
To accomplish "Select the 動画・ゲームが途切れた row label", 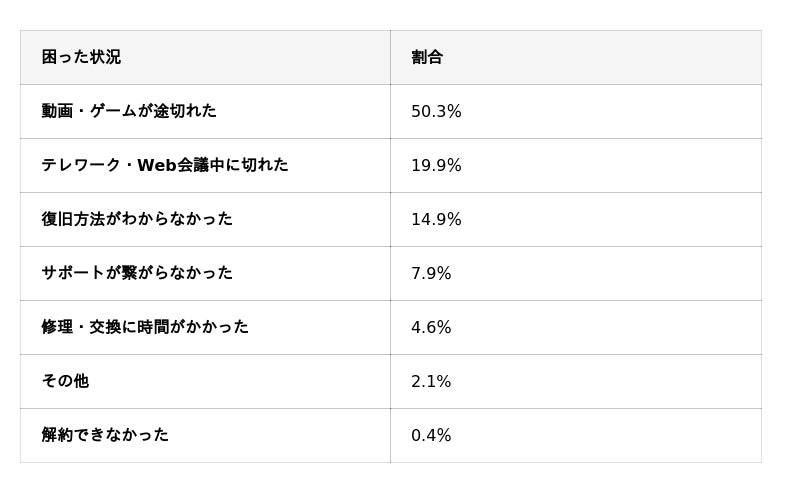I will pyautogui.click(x=129, y=111).
